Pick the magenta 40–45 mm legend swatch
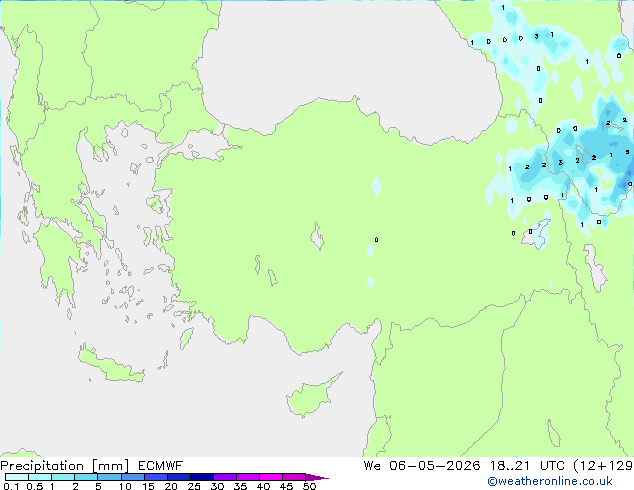 (271, 477)
